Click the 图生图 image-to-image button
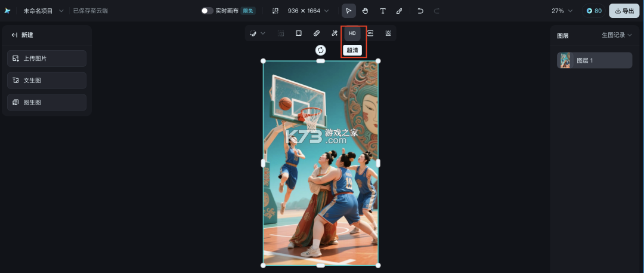 47,102
